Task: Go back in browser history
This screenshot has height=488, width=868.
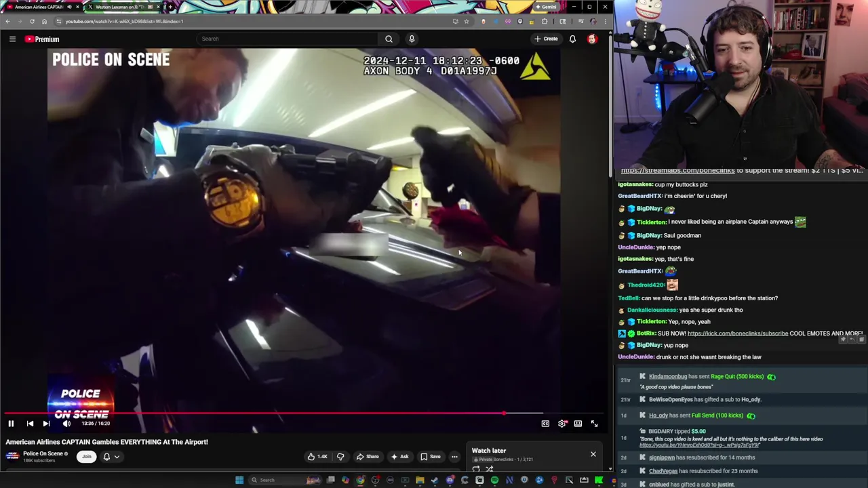Action: pos(7,21)
